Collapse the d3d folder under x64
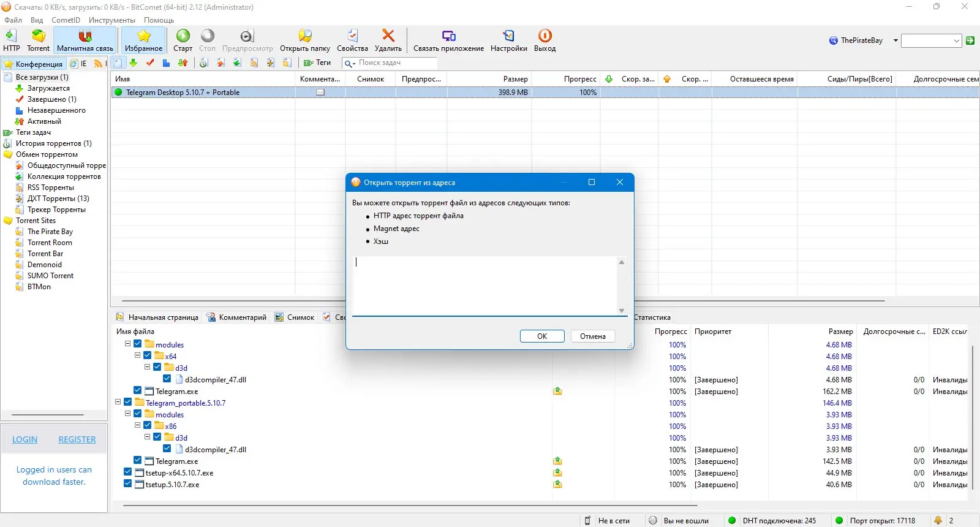The width and height of the screenshot is (980, 527). pos(148,367)
